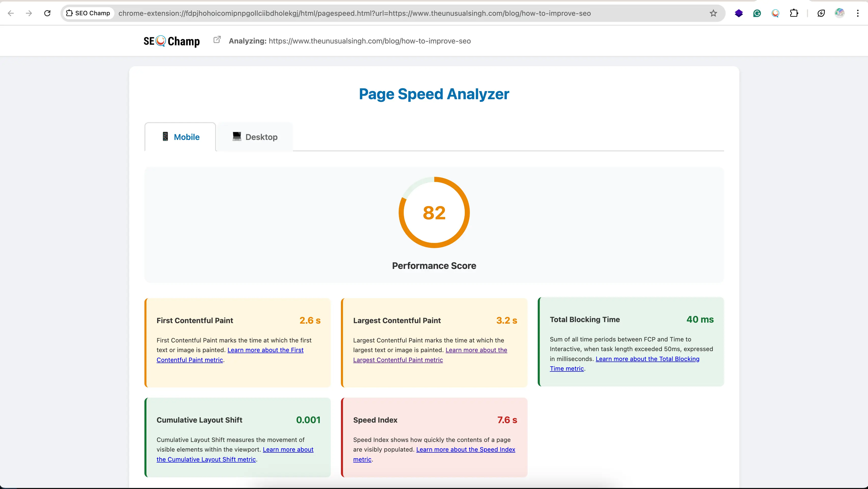Reload the page with refresh icon
The image size is (868, 489).
tap(48, 13)
